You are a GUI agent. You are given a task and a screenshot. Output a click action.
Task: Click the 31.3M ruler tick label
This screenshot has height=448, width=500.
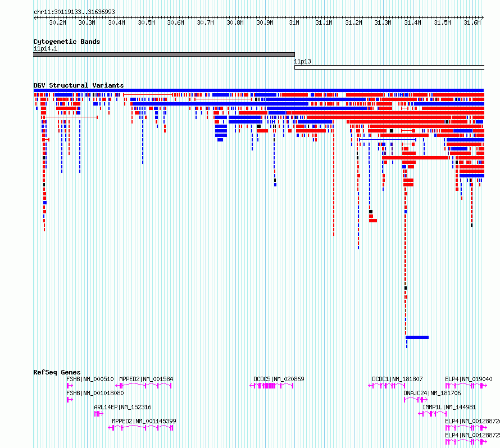point(383,22)
